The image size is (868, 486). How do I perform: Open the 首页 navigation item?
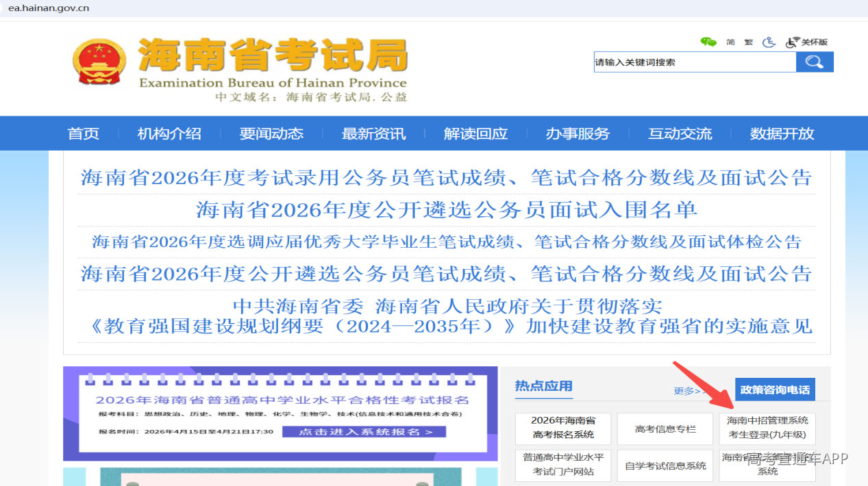pyautogui.click(x=84, y=133)
